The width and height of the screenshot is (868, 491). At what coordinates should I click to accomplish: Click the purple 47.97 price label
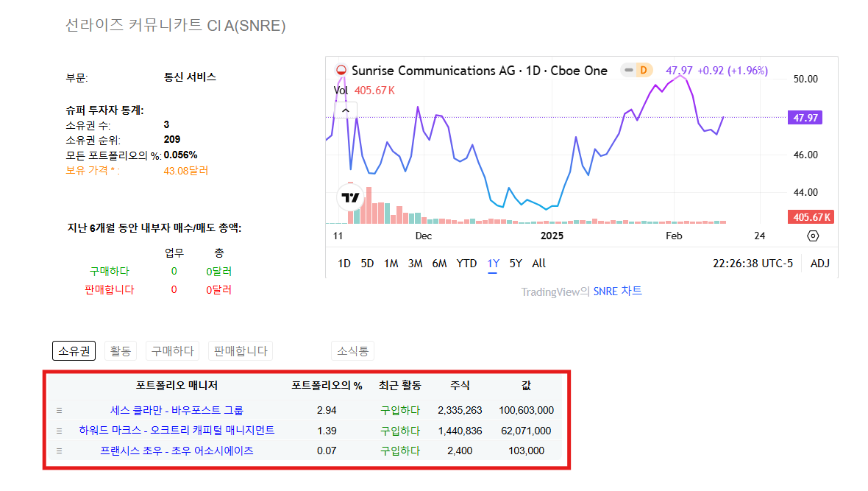tap(804, 118)
